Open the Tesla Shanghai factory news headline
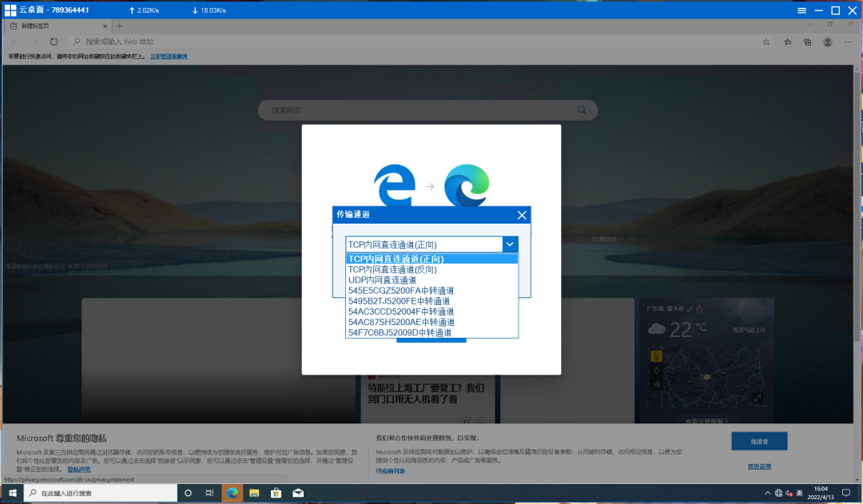 click(x=426, y=394)
